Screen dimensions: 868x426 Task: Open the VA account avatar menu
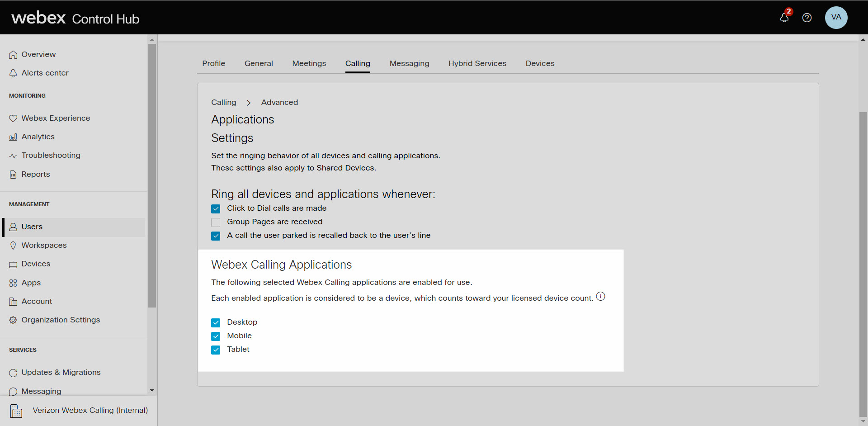(836, 18)
